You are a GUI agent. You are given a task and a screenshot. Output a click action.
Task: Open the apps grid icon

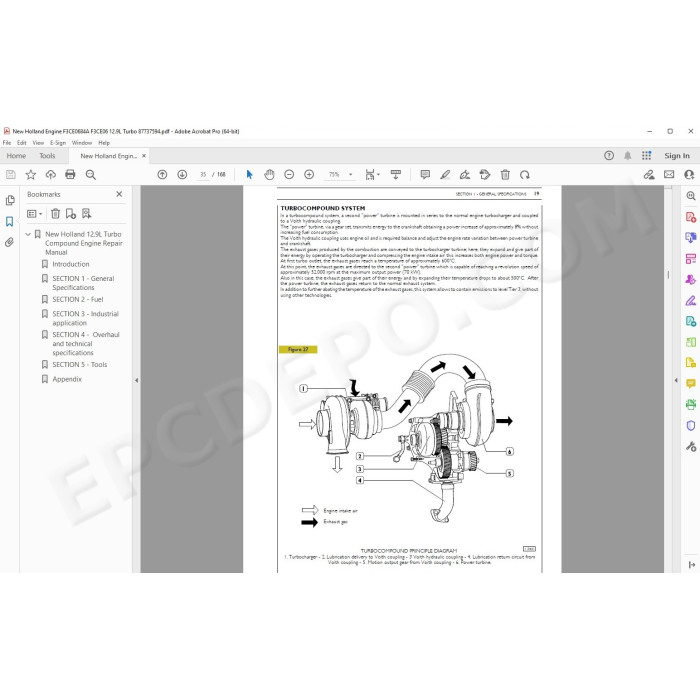(646, 155)
